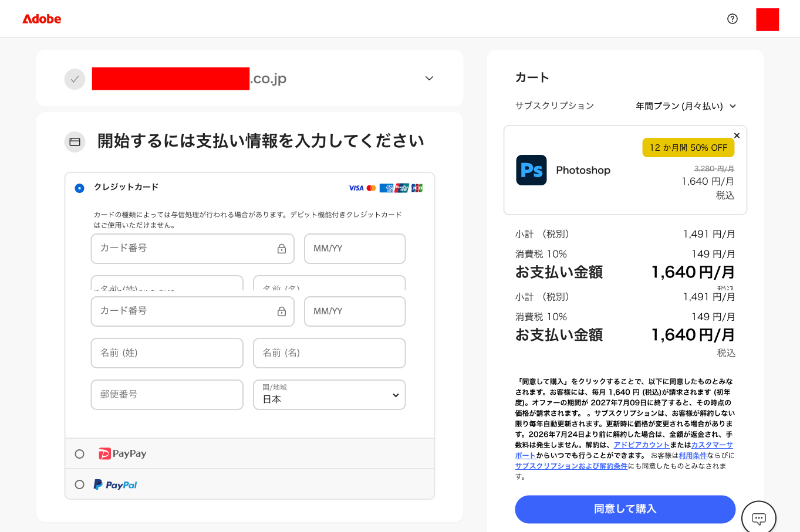Click the UnionPay card logo
The image size is (800, 532).
click(x=402, y=188)
